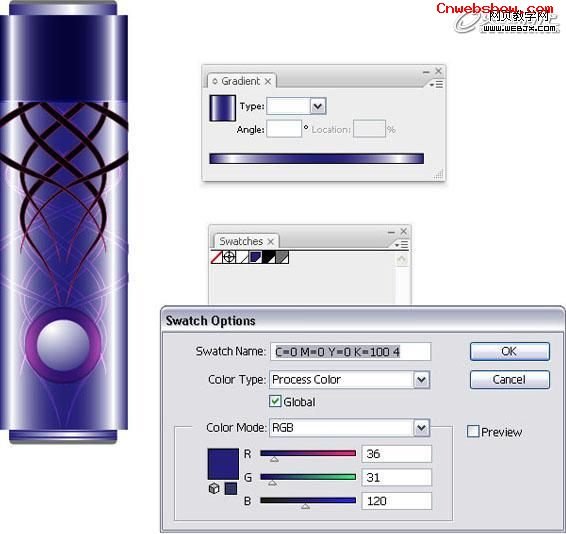Select the white swatch icon

pos(242,257)
